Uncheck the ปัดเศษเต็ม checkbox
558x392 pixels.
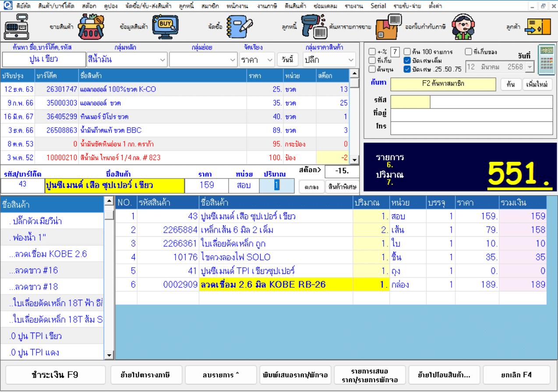point(407,60)
